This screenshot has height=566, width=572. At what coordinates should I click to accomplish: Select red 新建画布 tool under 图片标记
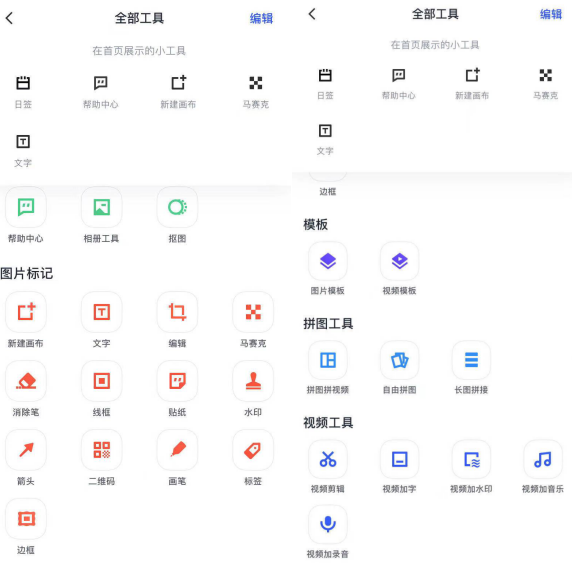pyautogui.click(x=26, y=312)
